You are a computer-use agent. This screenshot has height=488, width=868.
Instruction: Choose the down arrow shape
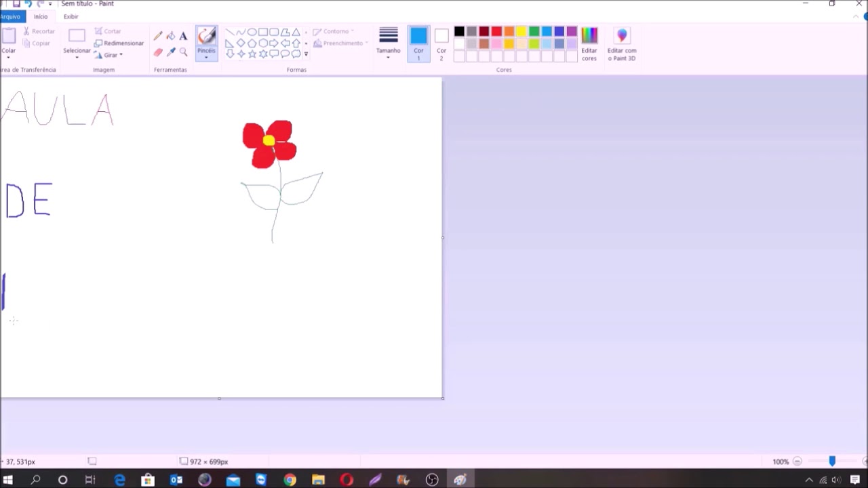(230, 54)
